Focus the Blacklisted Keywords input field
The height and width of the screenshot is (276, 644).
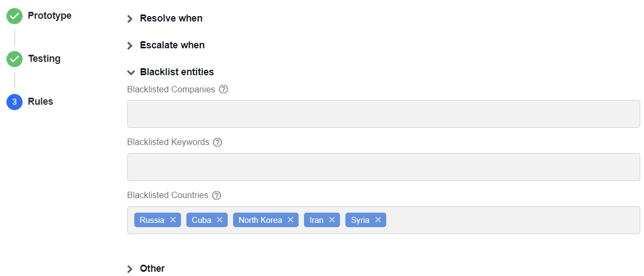(383, 167)
